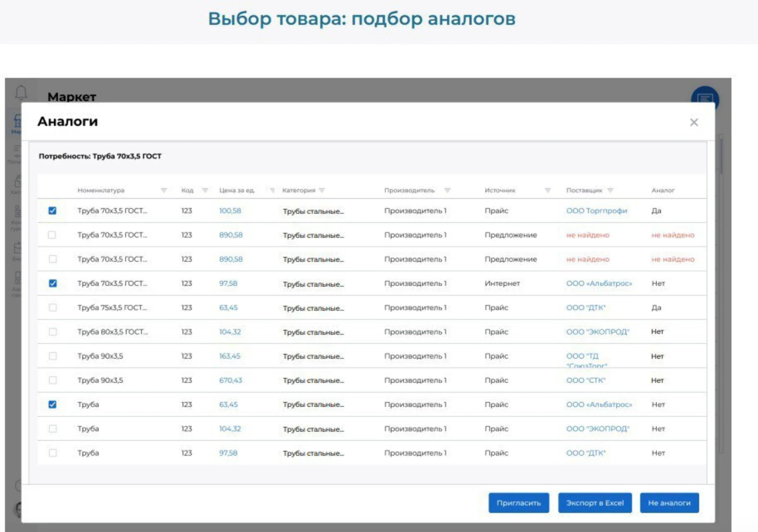The image size is (758, 532).
Task: Check the checkbox for Труба 75x3,5 ГОСТ
Action: coord(52,307)
